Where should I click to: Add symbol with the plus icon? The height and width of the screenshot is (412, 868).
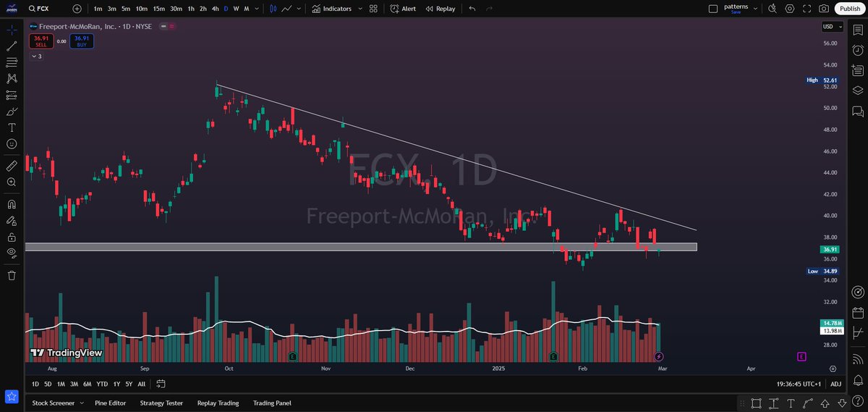click(77, 9)
